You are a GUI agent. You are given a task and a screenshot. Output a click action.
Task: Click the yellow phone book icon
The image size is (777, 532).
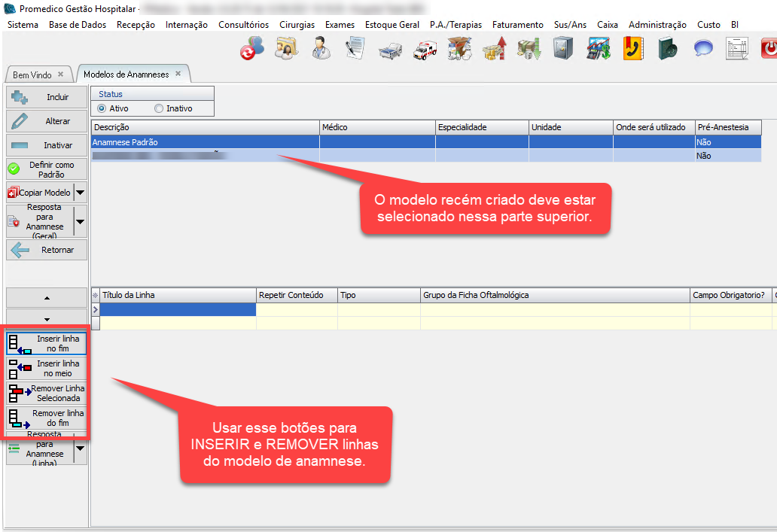coord(632,50)
